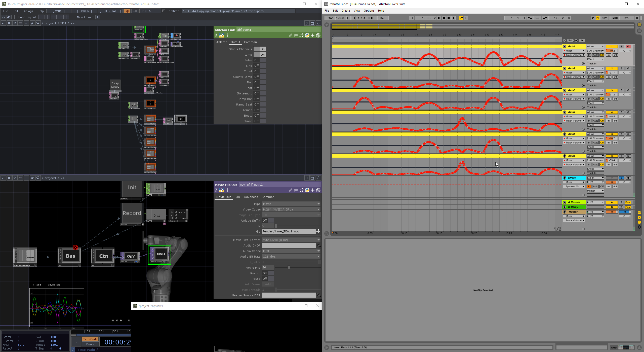This screenshot has width=644, height=352.
Task: Toggle the Ableton metronome
Action: click(370, 18)
